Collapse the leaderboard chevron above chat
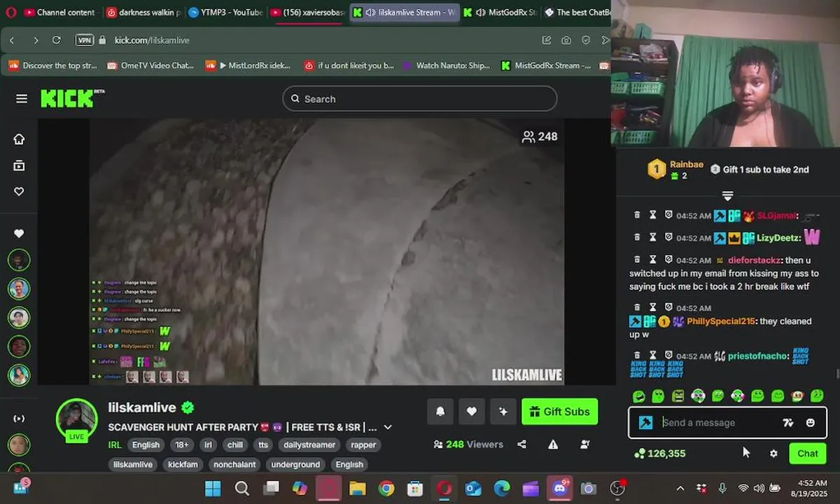This screenshot has width=840, height=504. click(x=728, y=196)
